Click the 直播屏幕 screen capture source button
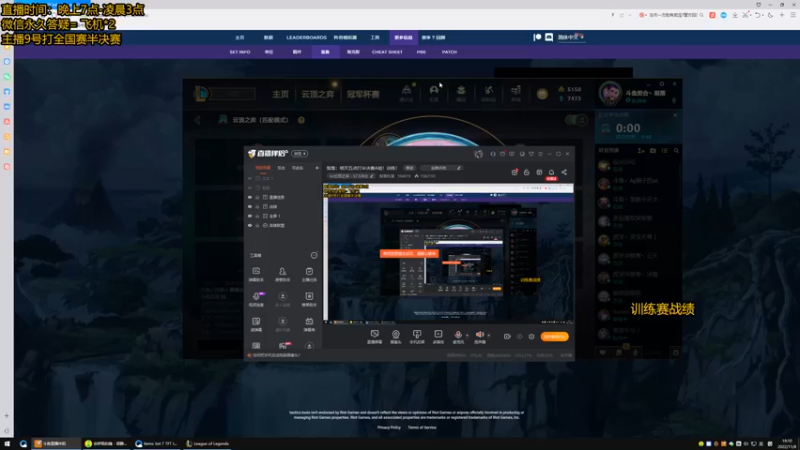800x450 pixels. pyautogui.click(x=374, y=337)
